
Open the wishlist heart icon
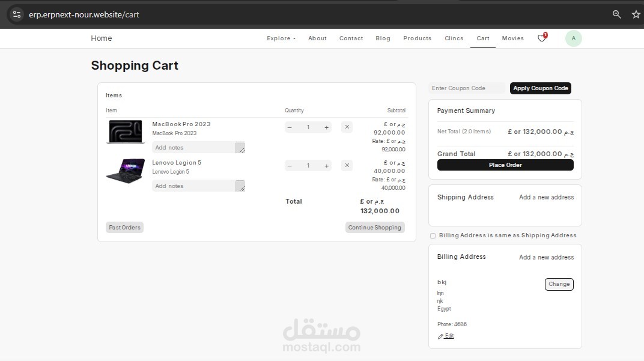(x=542, y=38)
